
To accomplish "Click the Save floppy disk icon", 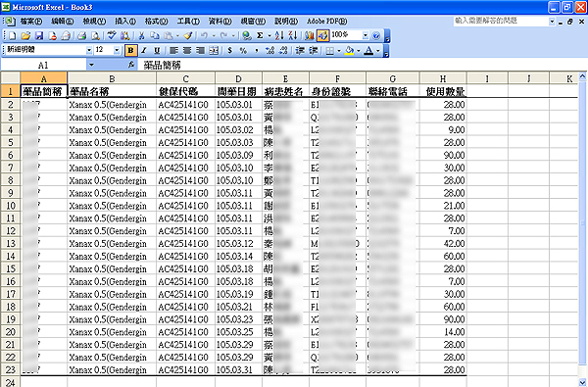I will tap(38, 35).
